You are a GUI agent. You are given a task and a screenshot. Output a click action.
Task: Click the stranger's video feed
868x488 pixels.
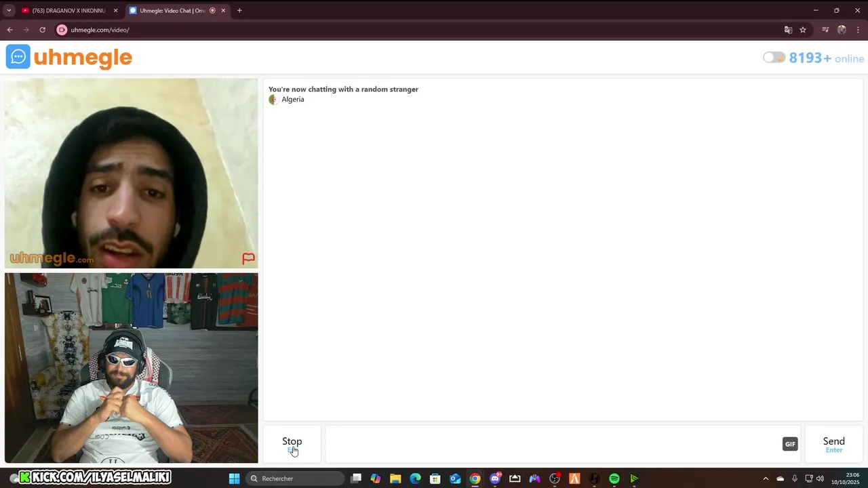tap(131, 174)
